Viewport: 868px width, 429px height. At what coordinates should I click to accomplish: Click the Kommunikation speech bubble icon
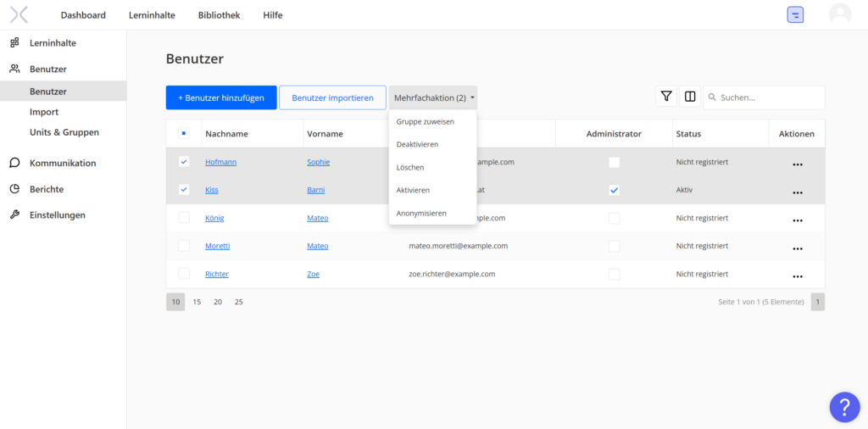15,163
